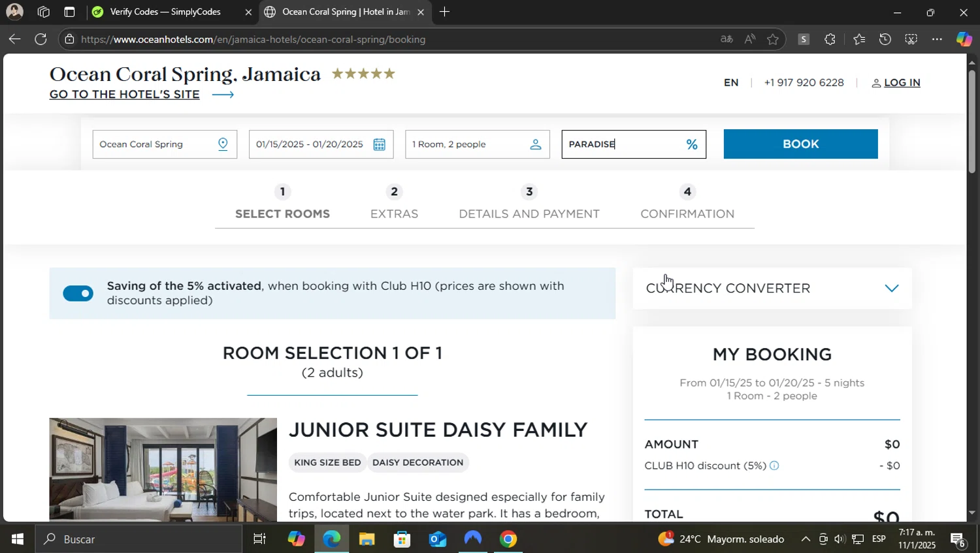Click the site lock icon in address bar

pyautogui.click(x=69, y=39)
